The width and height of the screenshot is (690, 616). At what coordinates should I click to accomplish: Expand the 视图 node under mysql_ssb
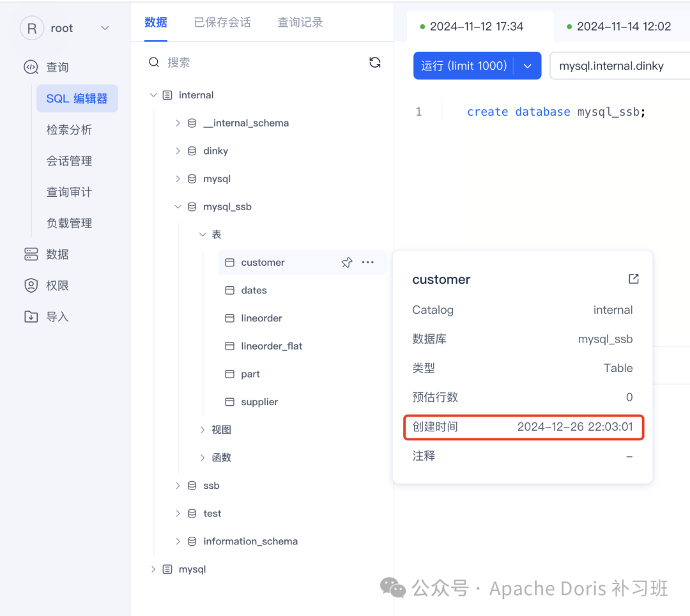tap(203, 429)
